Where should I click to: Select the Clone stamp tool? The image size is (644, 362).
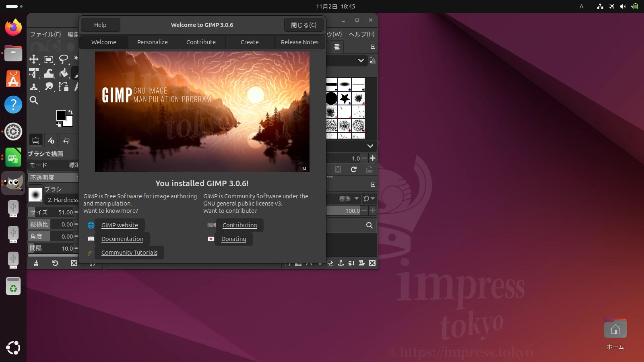click(34, 87)
